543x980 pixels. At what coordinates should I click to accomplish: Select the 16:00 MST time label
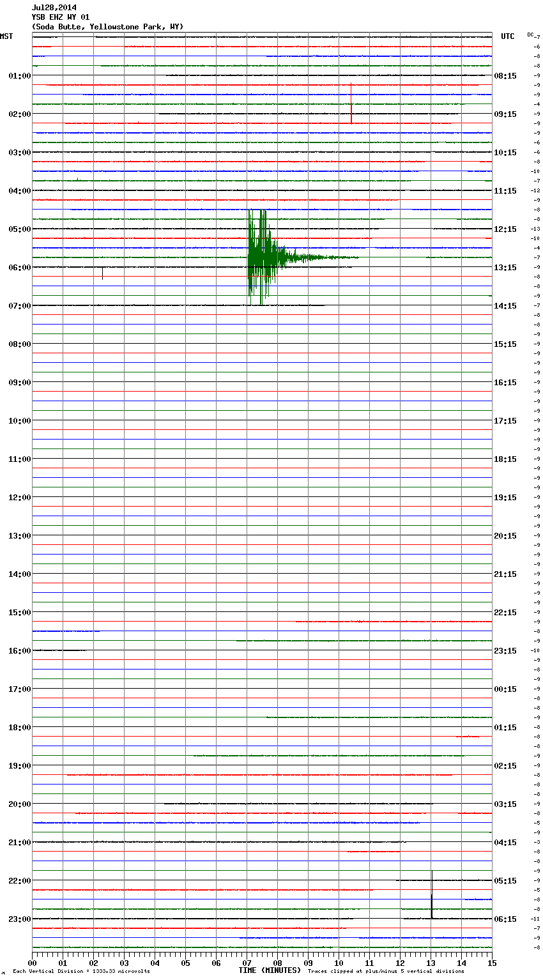point(20,651)
